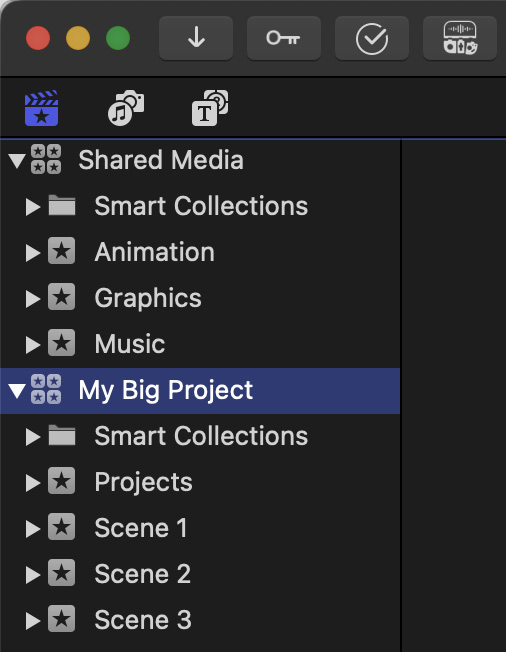Image resolution: width=506 pixels, height=652 pixels.
Task: Expand the Projects event disclosure triangle
Action: coord(33,482)
